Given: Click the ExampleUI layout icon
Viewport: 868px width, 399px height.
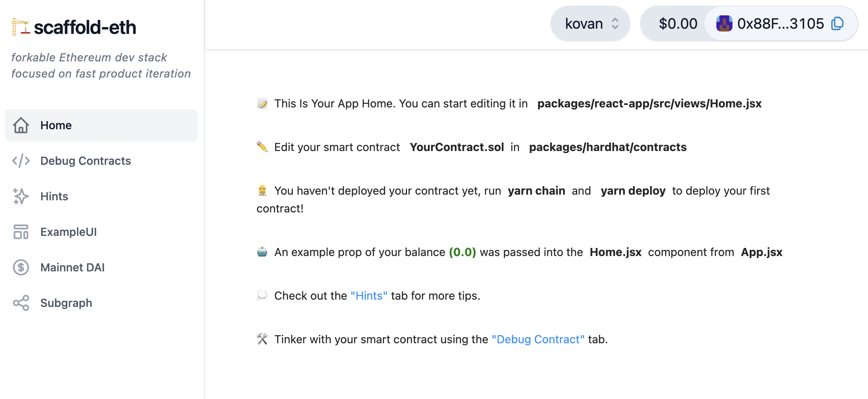Looking at the screenshot, I should tap(21, 232).
